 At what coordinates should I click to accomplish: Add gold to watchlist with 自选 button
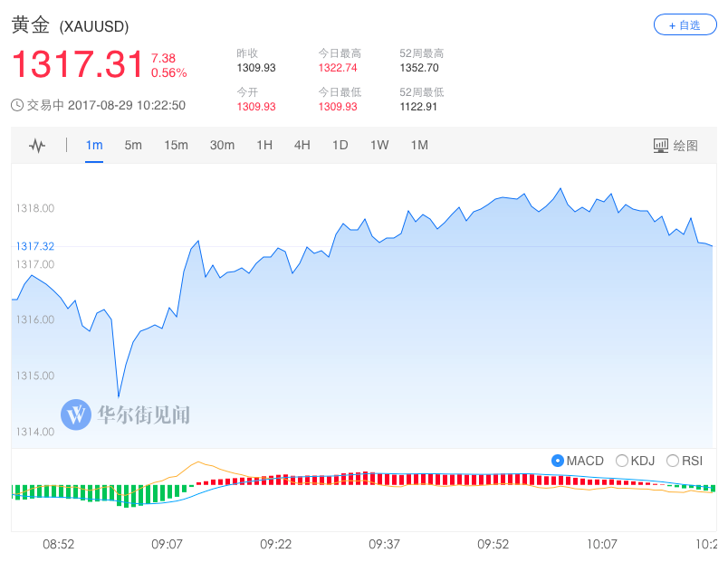pos(685,25)
